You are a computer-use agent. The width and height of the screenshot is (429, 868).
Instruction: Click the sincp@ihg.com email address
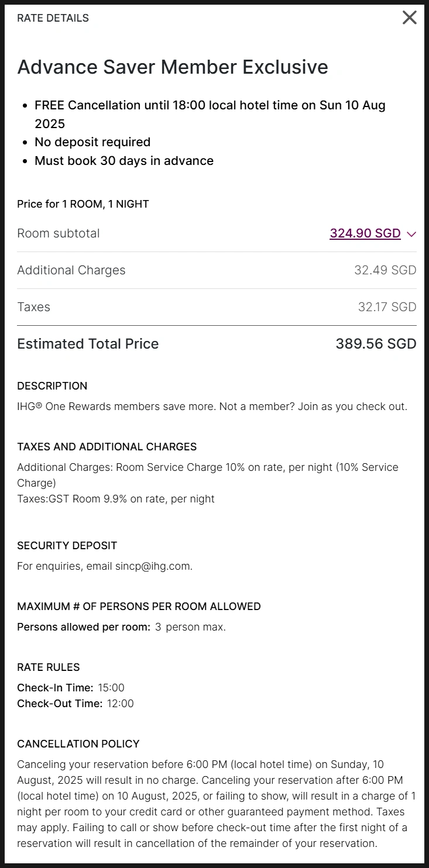tap(153, 566)
